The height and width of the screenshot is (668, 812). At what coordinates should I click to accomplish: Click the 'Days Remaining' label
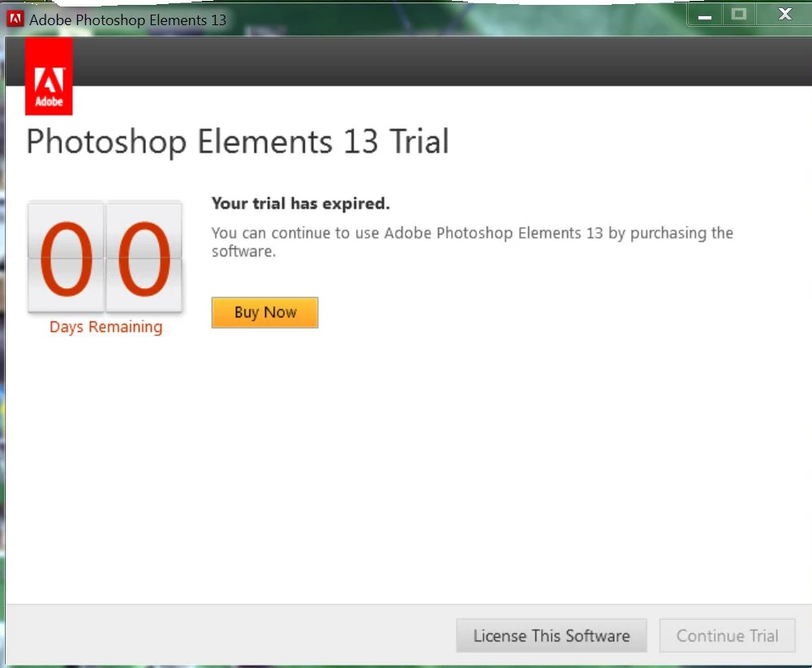tap(105, 327)
